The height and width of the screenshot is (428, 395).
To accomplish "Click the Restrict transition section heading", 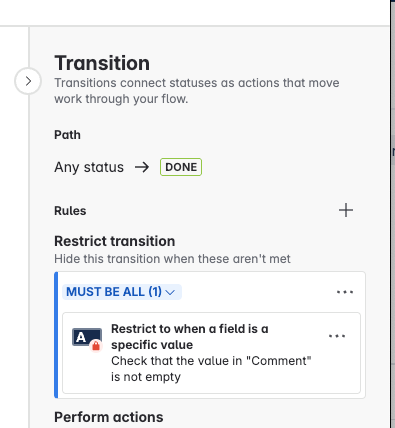I will coord(115,241).
